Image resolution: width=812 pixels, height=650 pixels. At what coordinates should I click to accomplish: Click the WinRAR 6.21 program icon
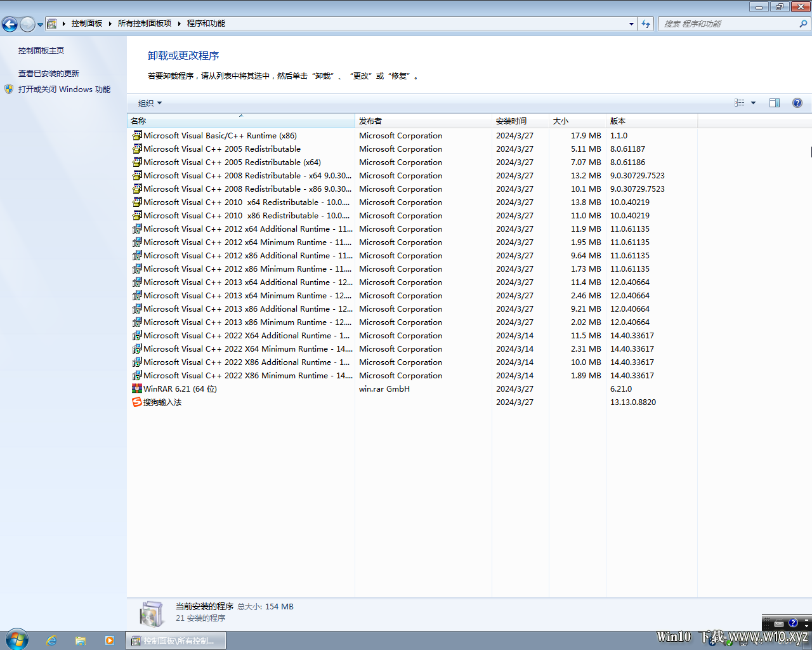coord(137,388)
